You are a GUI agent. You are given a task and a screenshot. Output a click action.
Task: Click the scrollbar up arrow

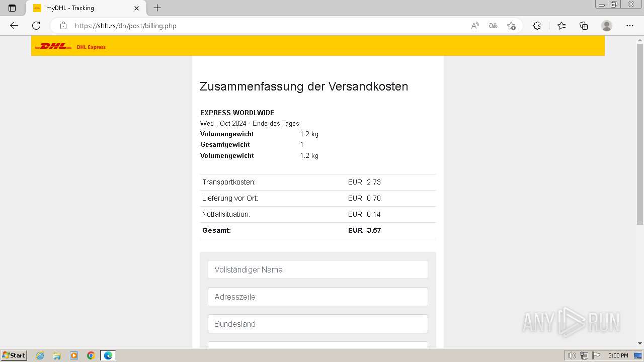tap(640, 39)
